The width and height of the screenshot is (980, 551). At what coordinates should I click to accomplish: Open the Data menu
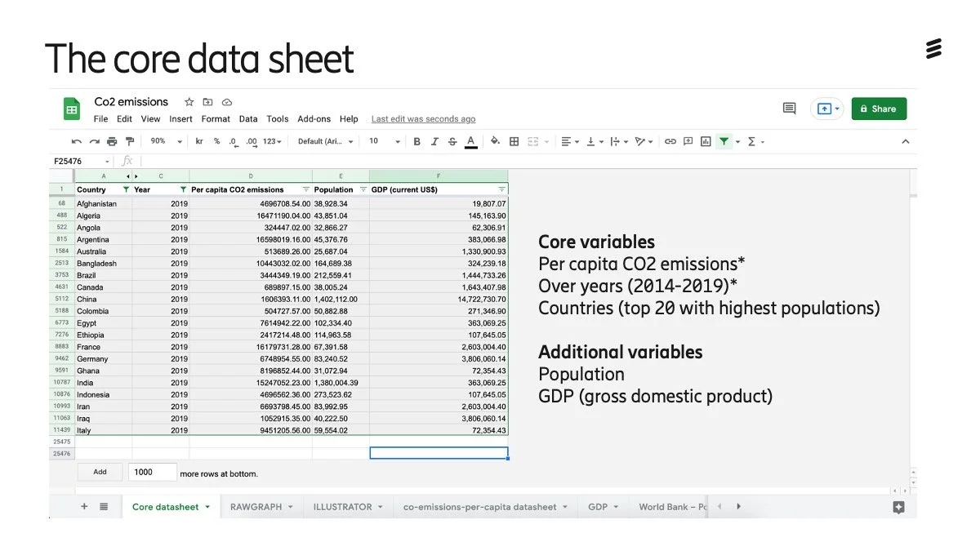[248, 119]
